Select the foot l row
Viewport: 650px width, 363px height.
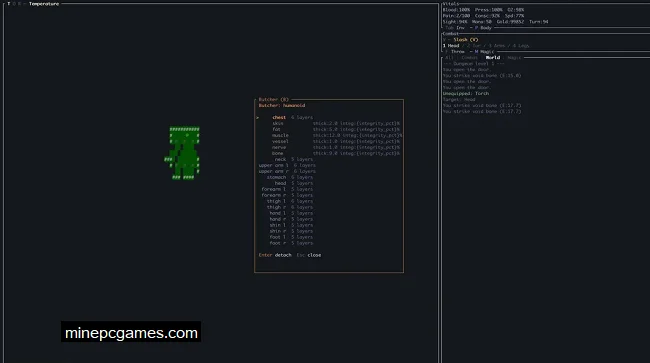pos(291,237)
